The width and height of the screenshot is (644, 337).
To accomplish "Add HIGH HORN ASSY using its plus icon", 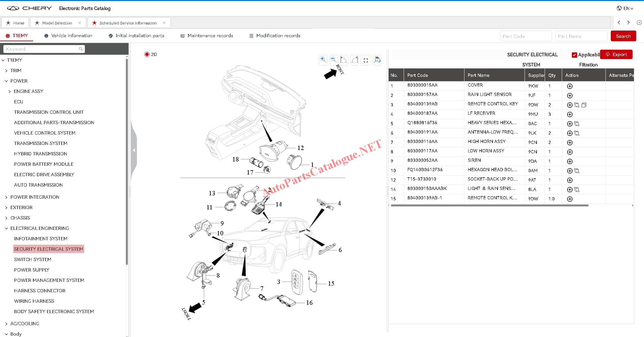I will point(569,143).
